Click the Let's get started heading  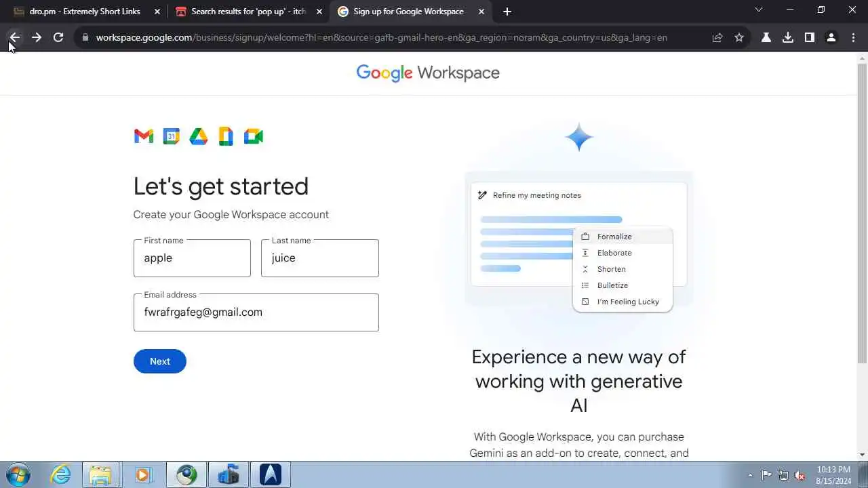(x=221, y=186)
